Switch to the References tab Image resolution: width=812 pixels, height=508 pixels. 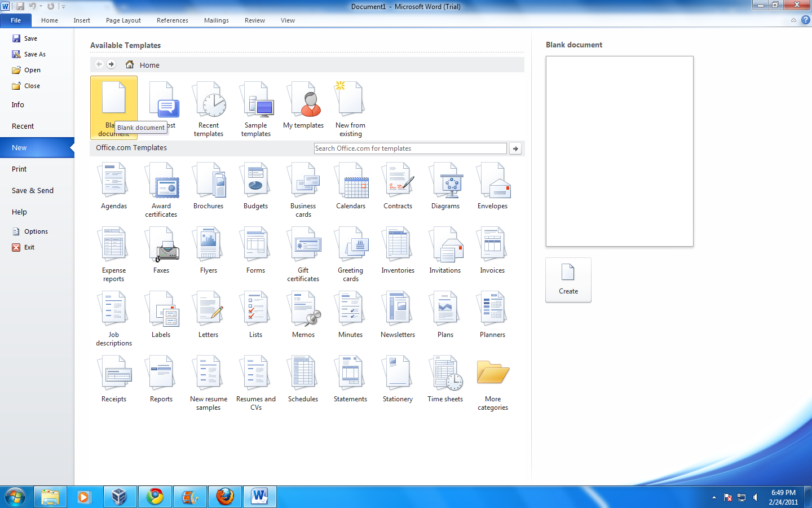tap(173, 20)
